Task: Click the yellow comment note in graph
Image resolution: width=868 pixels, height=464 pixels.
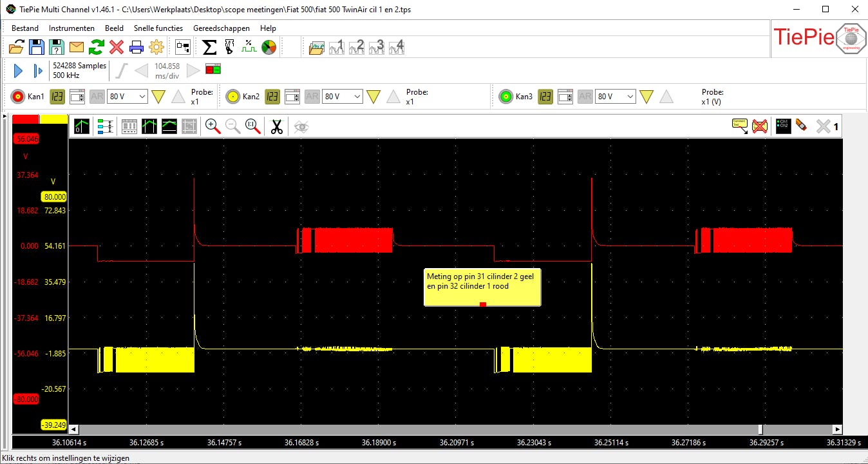Action: click(x=482, y=287)
